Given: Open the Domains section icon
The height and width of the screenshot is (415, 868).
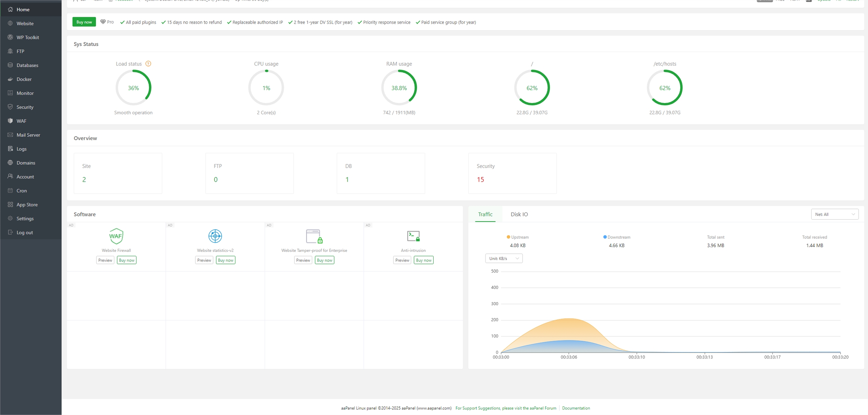Looking at the screenshot, I should (x=10, y=162).
